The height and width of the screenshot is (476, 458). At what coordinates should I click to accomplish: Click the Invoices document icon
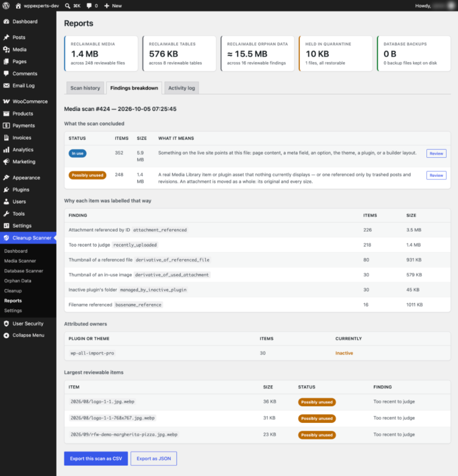(x=7, y=138)
